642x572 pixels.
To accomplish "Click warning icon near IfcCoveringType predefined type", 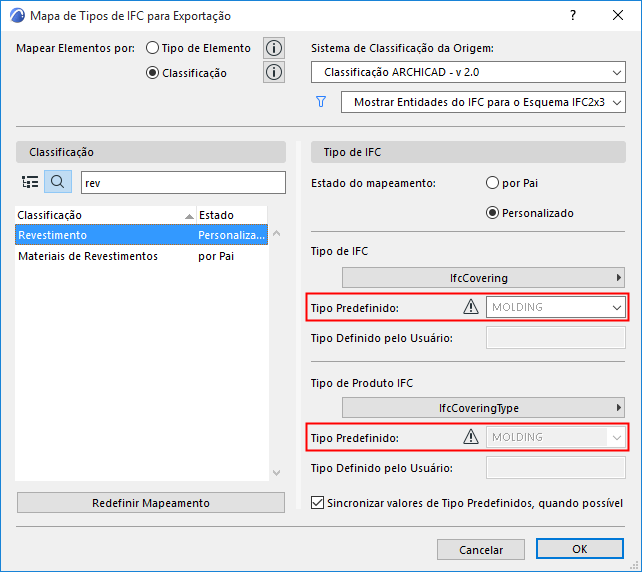I will [x=470, y=437].
